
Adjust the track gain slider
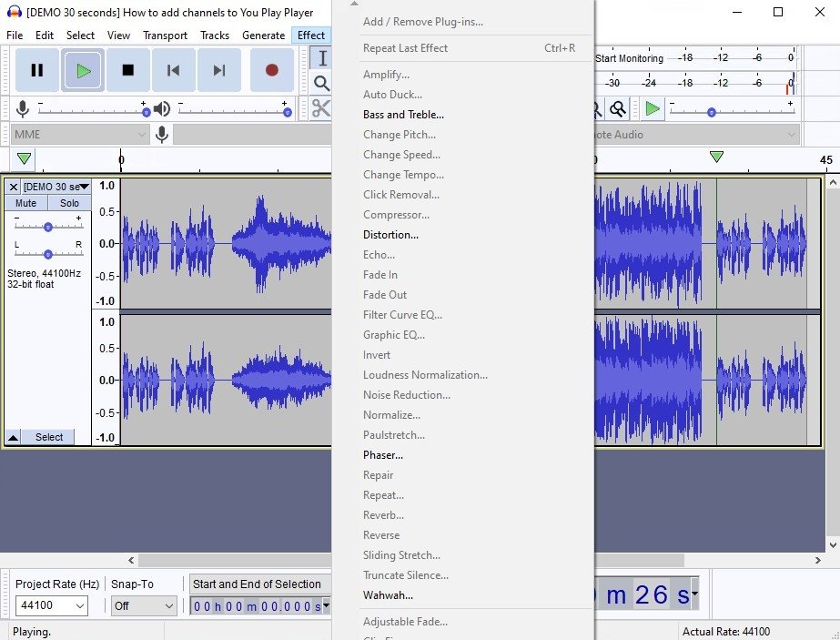47,227
